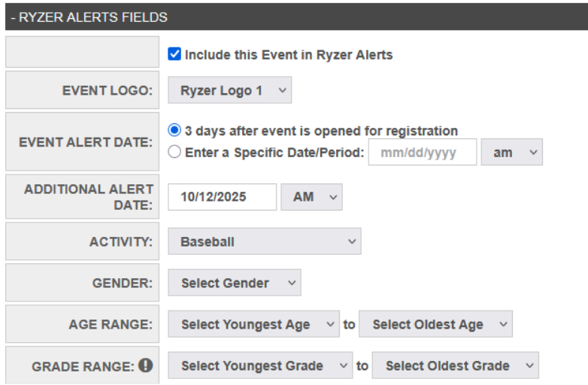Click the Include this Event label text
Image resolution: width=588 pixels, height=385 pixels.
289,54
